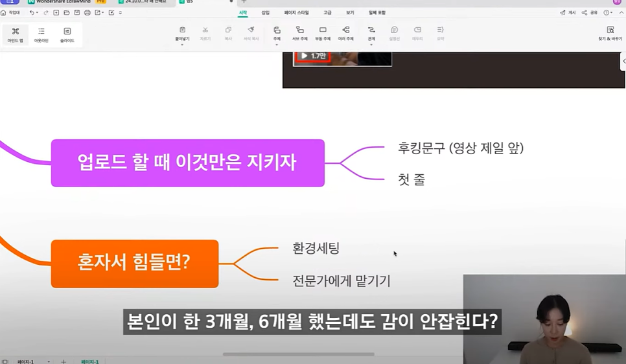
Task: Expand the Paste (붙여넣기) dropdown arrow
Action: (182, 45)
